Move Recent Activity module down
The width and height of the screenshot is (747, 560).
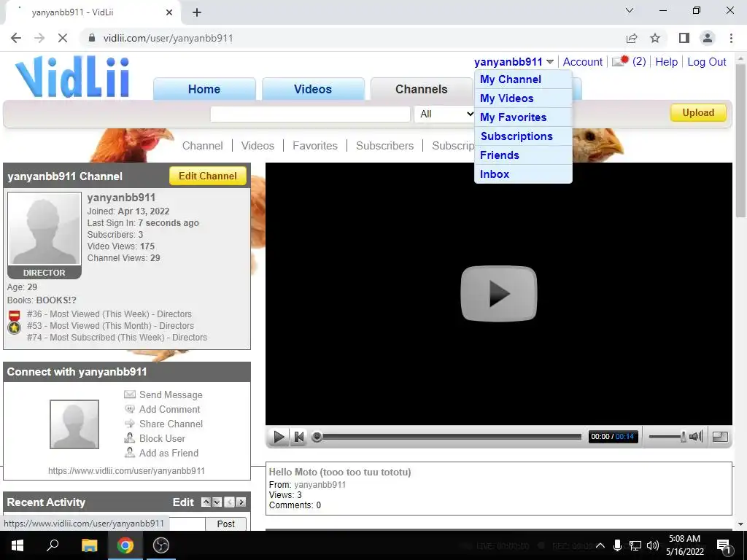click(x=217, y=502)
